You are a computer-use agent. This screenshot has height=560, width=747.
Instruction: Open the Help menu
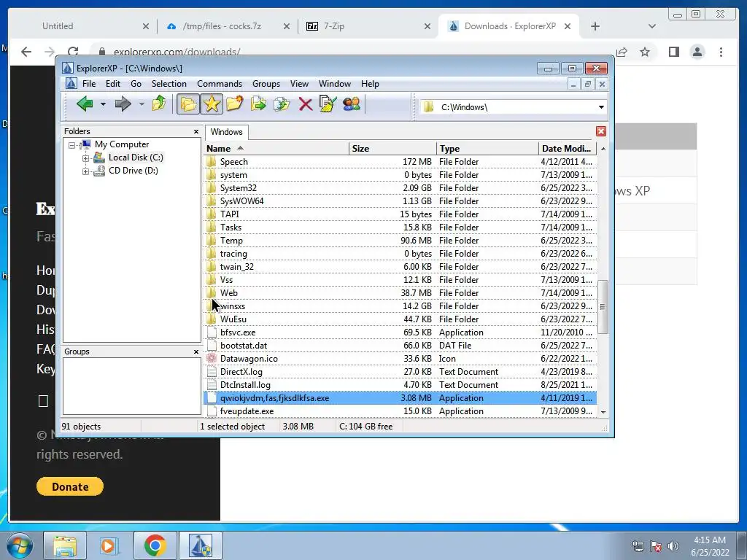(370, 84)
